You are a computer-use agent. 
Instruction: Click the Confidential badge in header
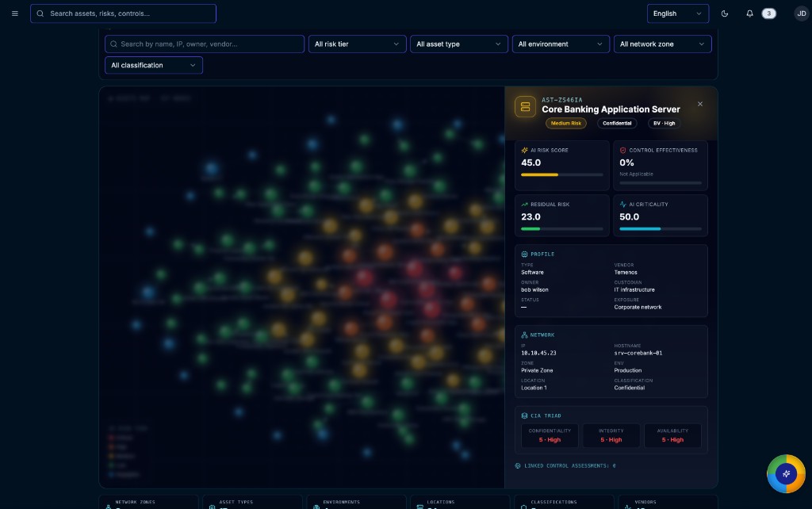pos(617,123)
